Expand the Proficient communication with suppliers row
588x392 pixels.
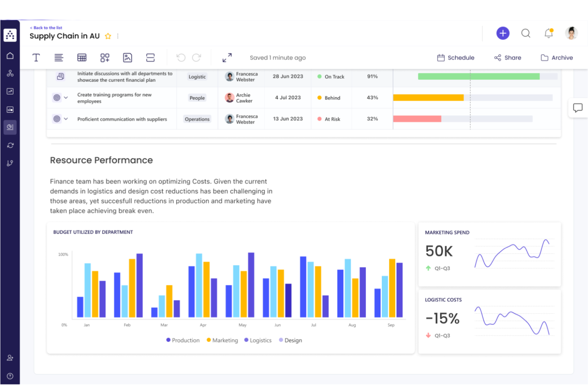(66, 119)
